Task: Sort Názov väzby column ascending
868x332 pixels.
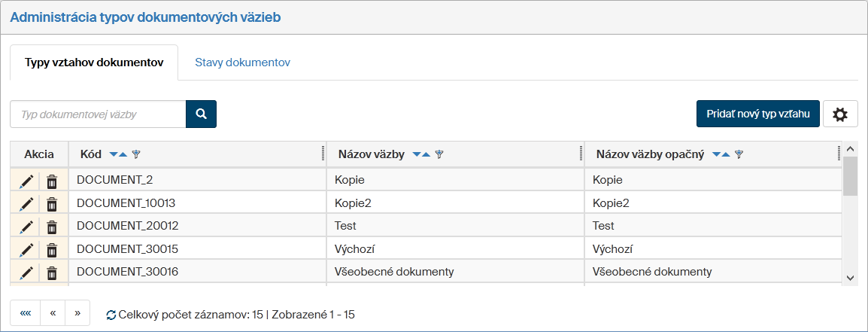Action: pos(426,154)
